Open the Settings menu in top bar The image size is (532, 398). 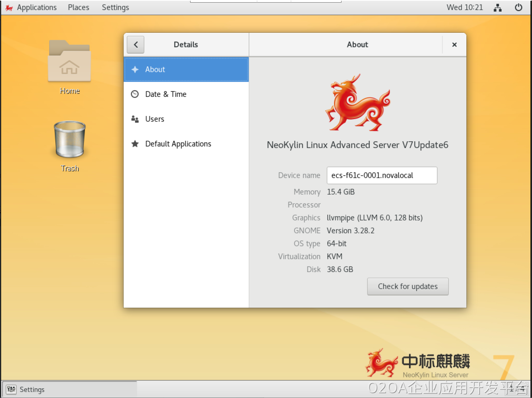[x=115, y=7]
